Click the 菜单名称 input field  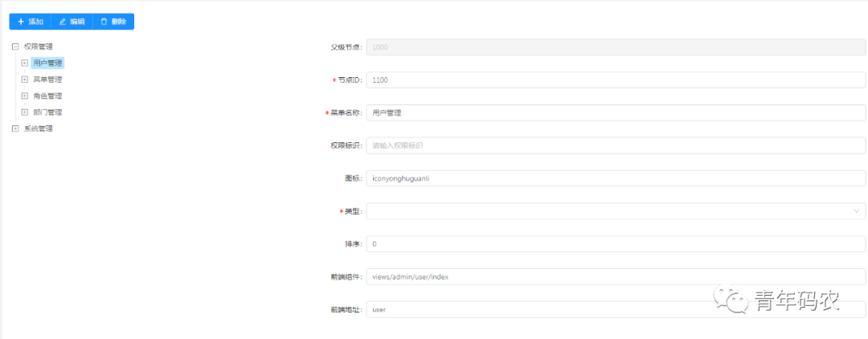pyautogui.click(x=616, y=112)
